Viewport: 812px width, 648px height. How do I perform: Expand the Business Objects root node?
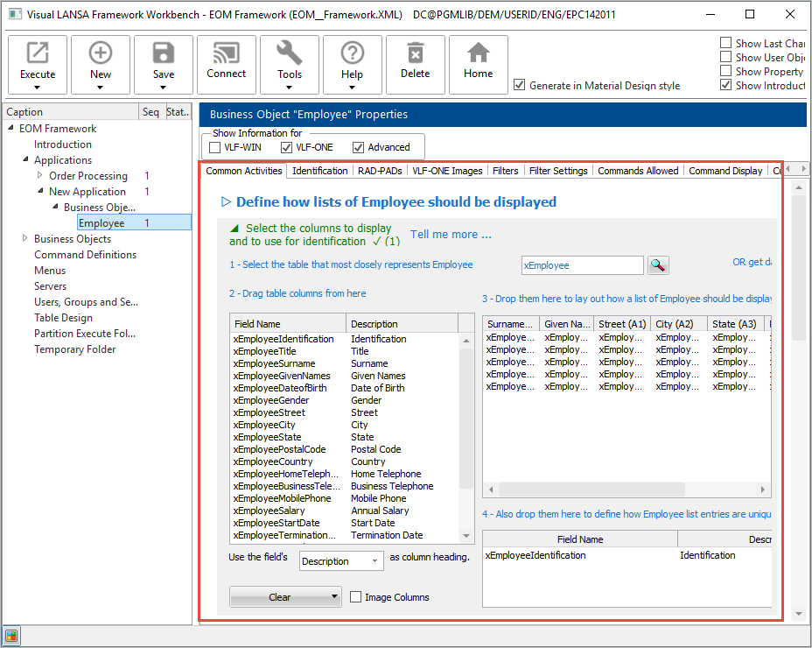pyautogui.click(x=24, y=238)
